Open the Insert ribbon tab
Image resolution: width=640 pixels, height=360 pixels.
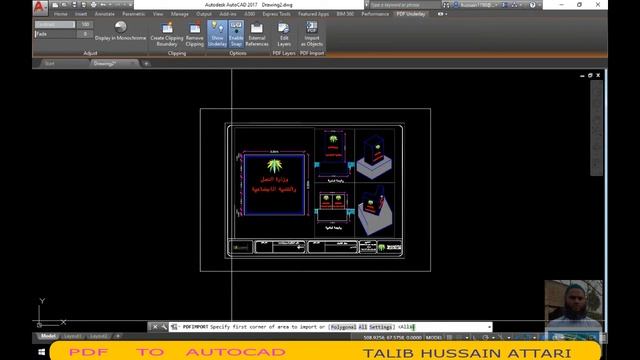[x=81, y=14]
